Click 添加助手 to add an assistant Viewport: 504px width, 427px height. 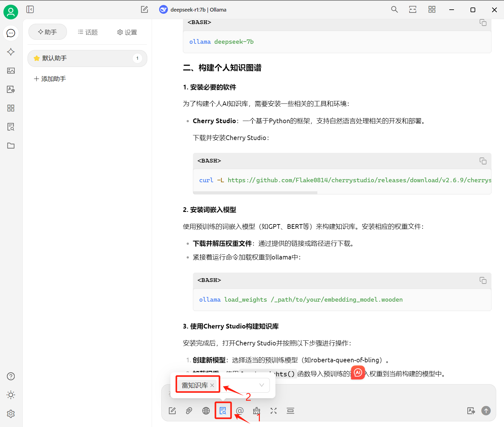click(x=50, y=79)
